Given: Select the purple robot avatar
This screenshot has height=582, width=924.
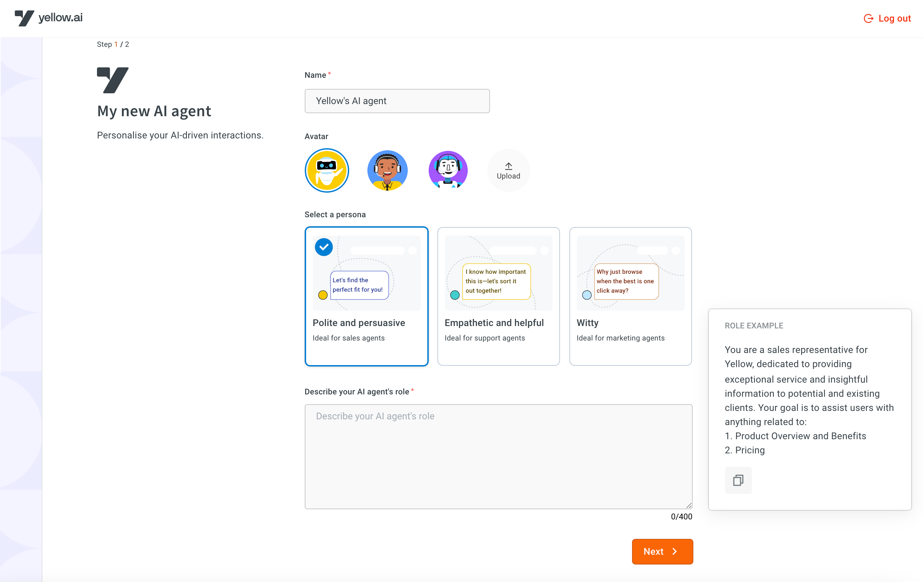Looking at the screenshot, I should pyautogui.click(x=448, y=170).
